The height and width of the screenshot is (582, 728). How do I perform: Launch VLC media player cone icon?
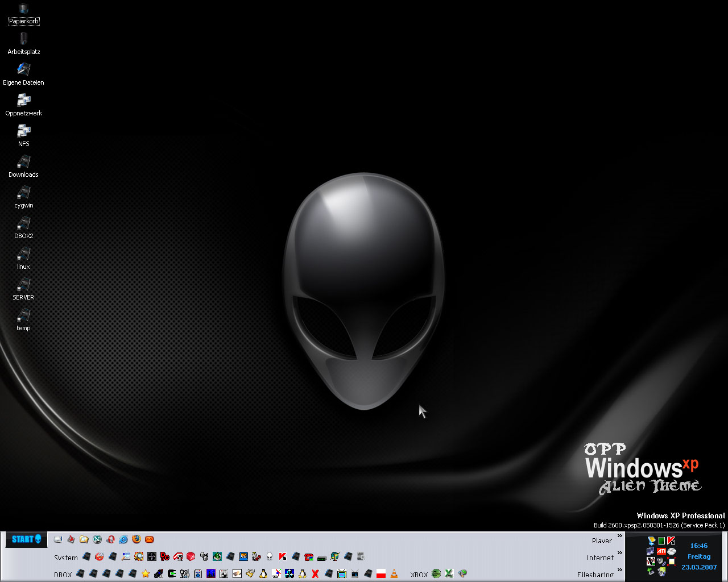(394, 574)
